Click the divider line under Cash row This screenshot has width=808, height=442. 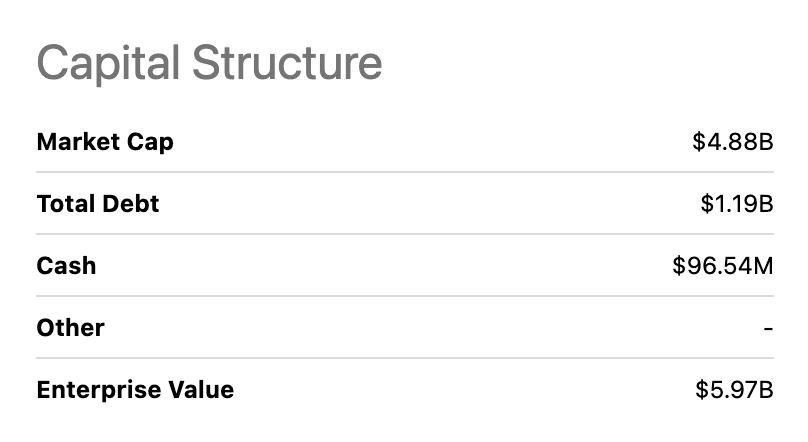click(404, 296)
